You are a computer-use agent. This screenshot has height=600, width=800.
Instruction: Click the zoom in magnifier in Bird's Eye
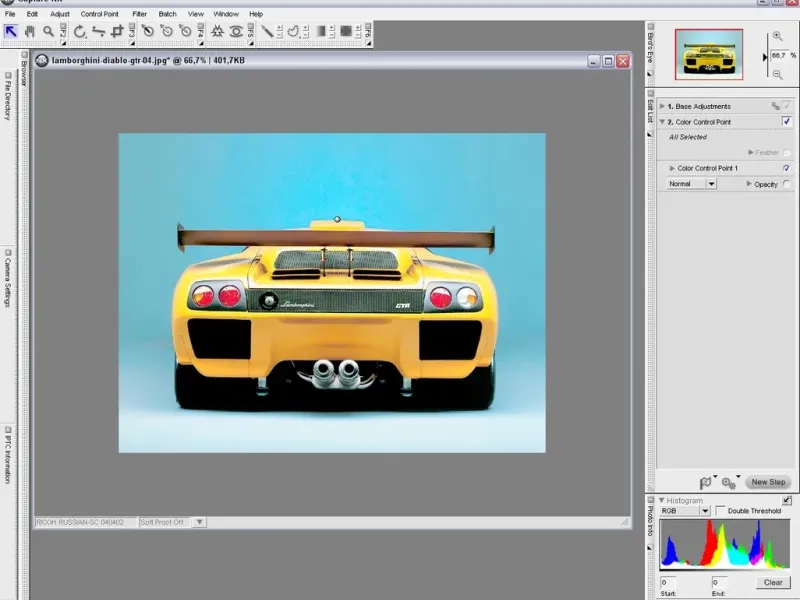(x=777, y=36)
